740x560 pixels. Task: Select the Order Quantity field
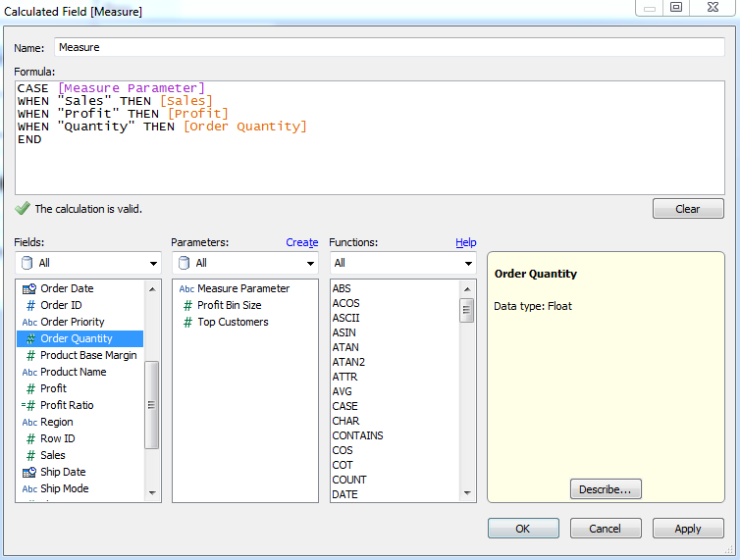click(79, 338)
